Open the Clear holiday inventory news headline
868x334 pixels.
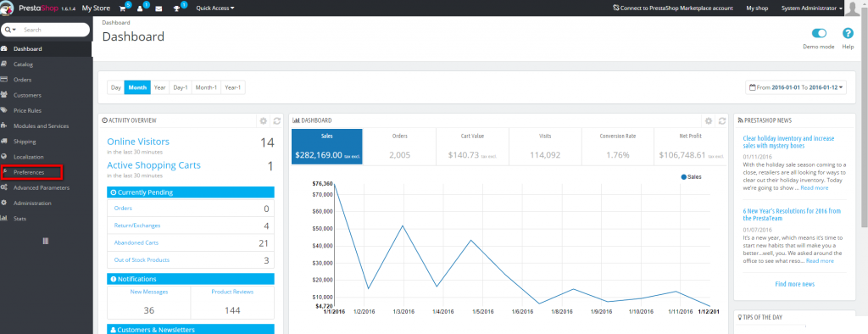point(788,142)
